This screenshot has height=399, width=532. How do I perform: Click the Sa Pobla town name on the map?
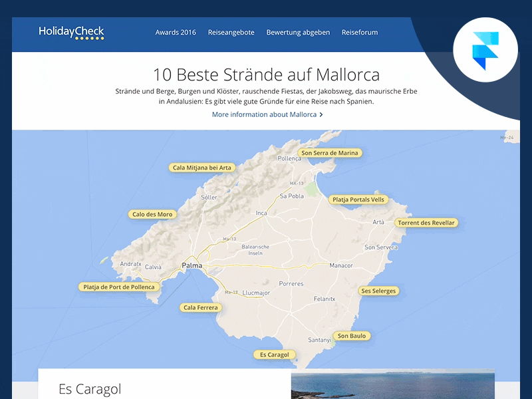[292, 196]
